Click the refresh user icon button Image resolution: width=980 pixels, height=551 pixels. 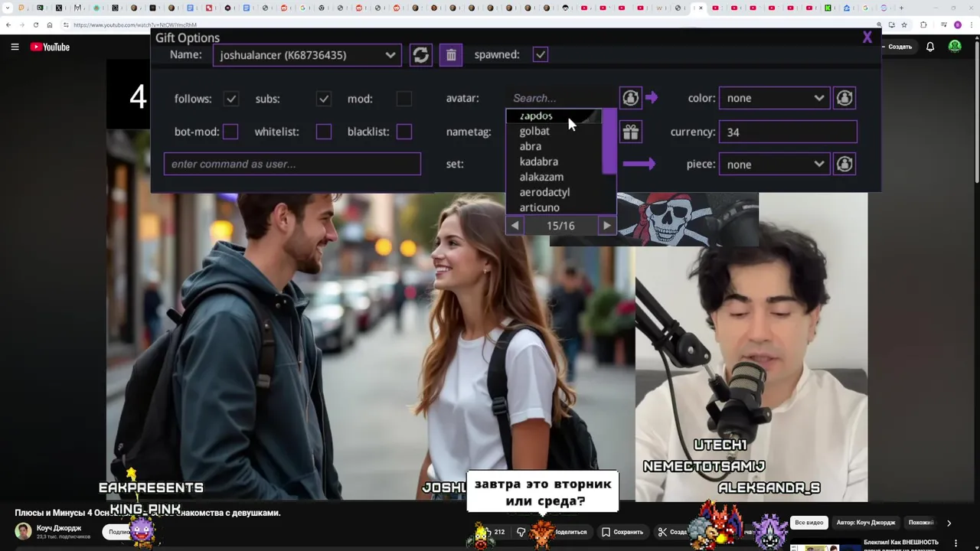(x=420, y=55)
